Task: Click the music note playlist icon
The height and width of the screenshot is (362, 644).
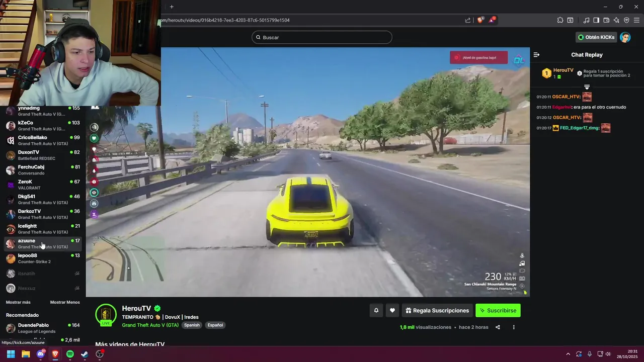Action: 586,20
